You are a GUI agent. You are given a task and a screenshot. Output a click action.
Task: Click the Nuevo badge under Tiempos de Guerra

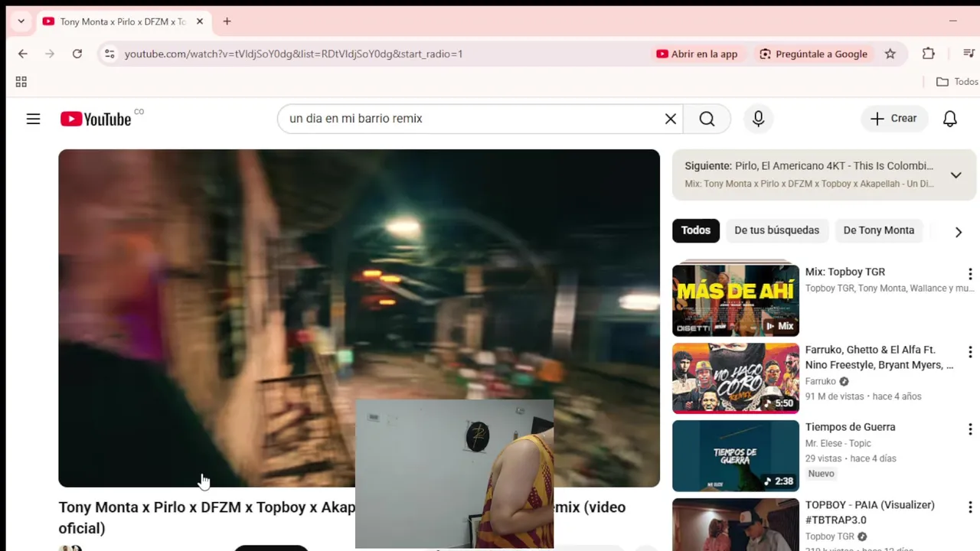point(821,474)
